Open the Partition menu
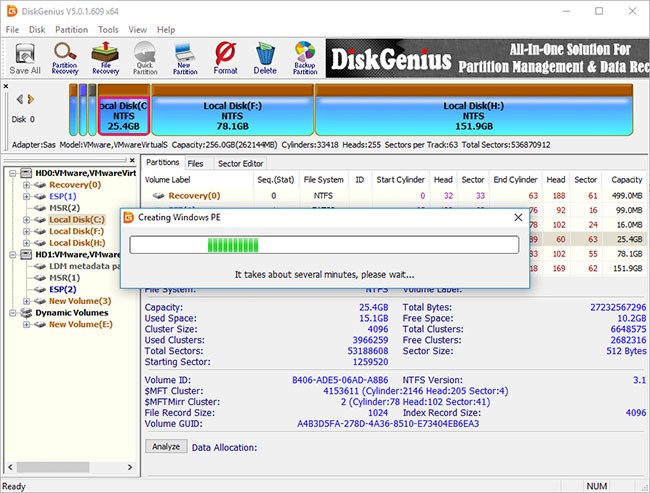This screenshot has width=650, height=493. pos(70,30)
